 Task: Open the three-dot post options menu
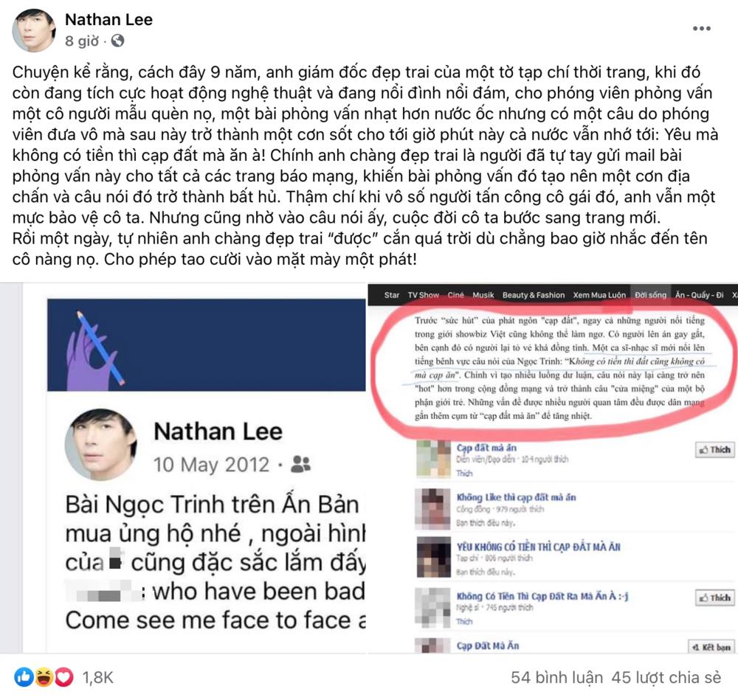tap(701, 29)
